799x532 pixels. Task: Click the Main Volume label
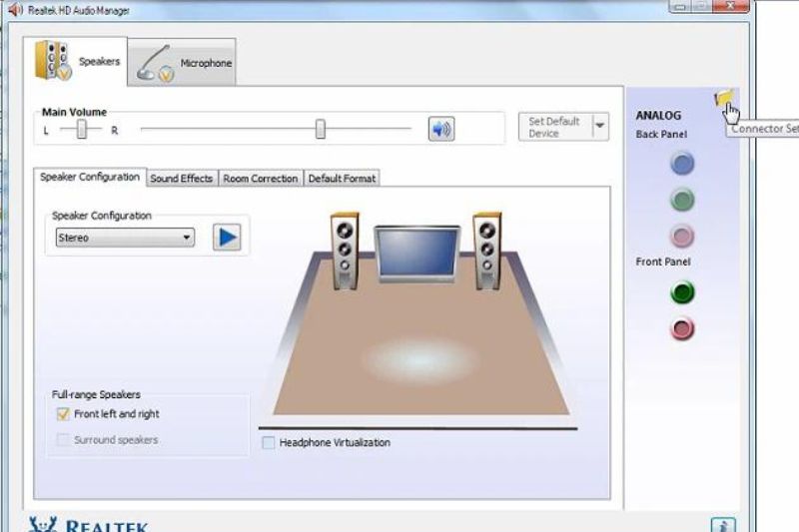tap(74, 112)
